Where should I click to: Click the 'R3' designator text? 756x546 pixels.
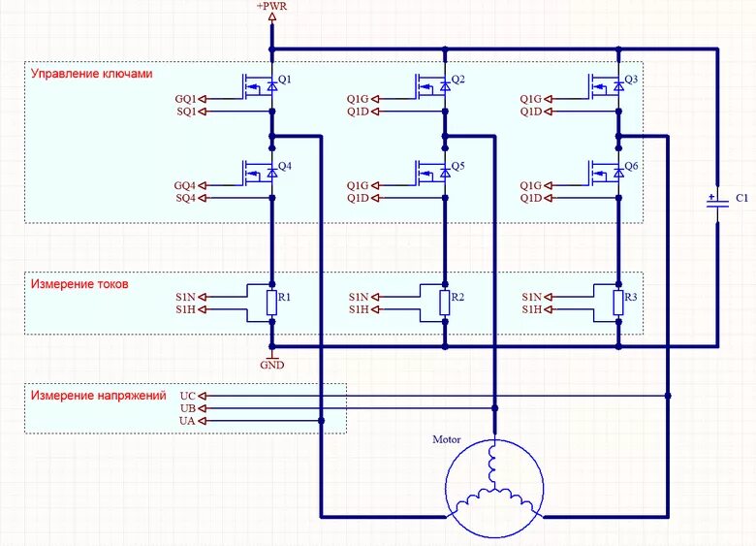coord(631,297)
